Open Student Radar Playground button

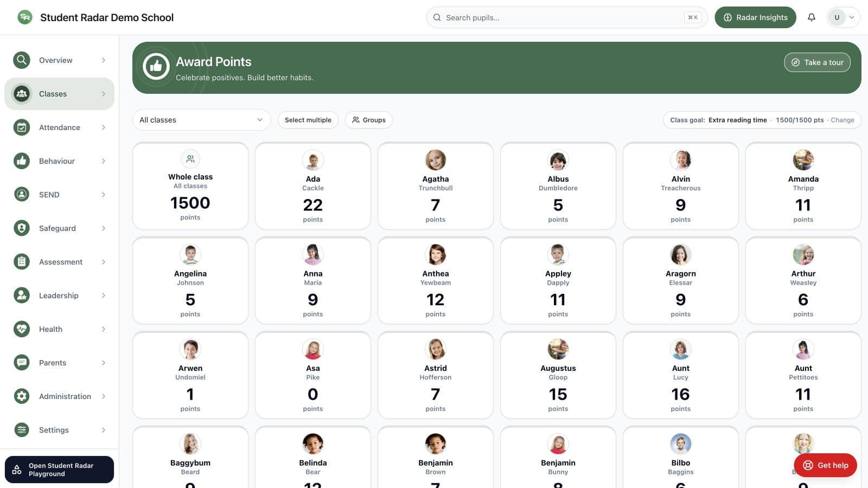click(x=60, y=470)
